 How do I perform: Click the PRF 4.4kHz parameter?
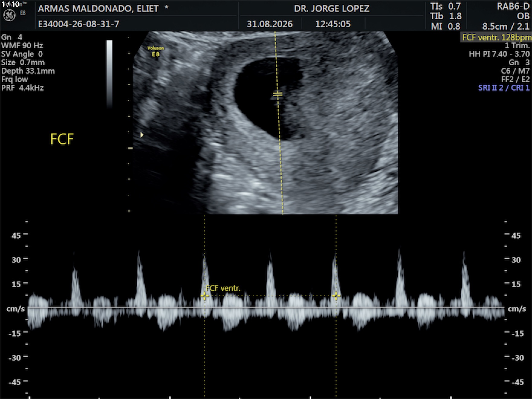point(23,88)
